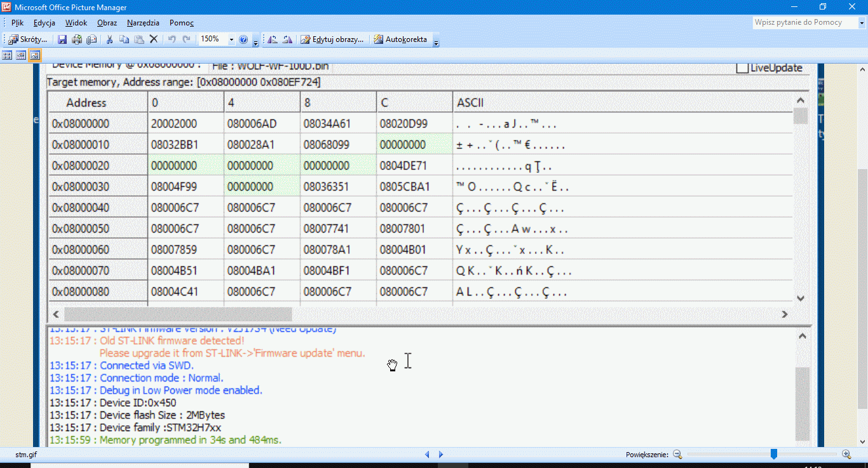Screen dimensions: 868x468
Task: Expand toolbar options after Autokorekta
Action: (x=436, y=41)
